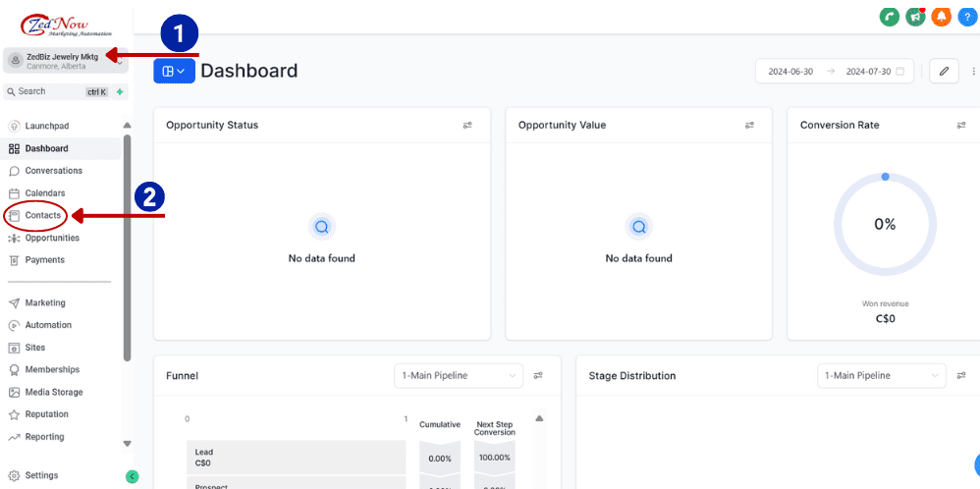980x489 pixels.
Task: Open Conversion Rate filter settings icon
Action: pyautogui.click(x=961, y=125)
